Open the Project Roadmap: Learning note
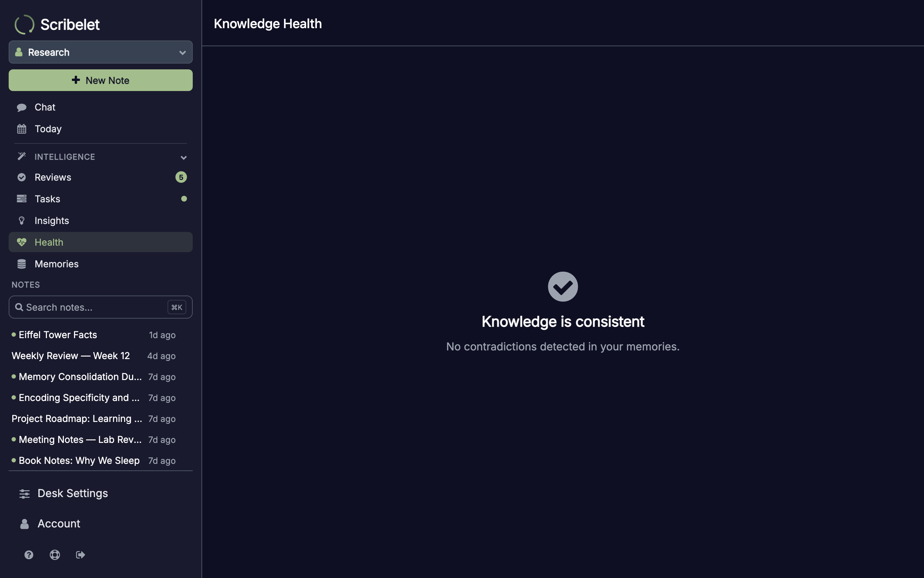The image size is (924, 578). [x=93, y=419]
